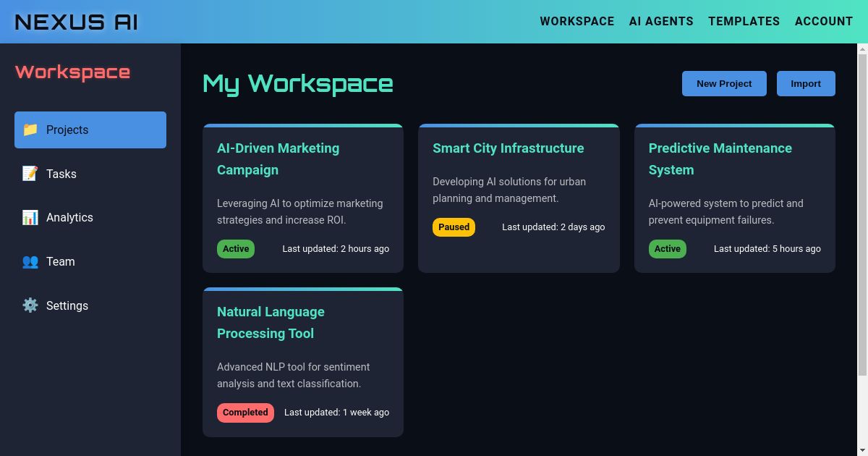Navigate to AI AGENTS
This screenshot has width=868, height=456.
coord(661,21)
